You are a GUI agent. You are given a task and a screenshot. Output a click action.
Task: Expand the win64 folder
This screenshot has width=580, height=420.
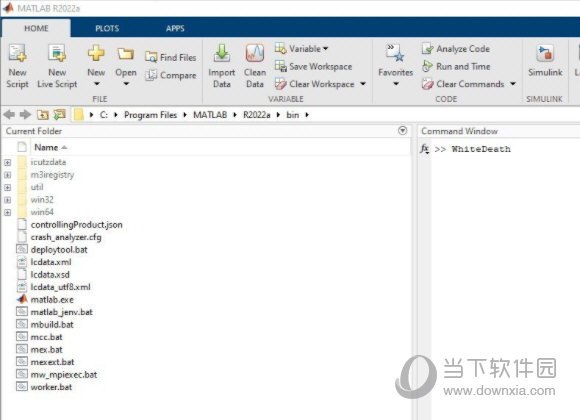coord(7,212)
